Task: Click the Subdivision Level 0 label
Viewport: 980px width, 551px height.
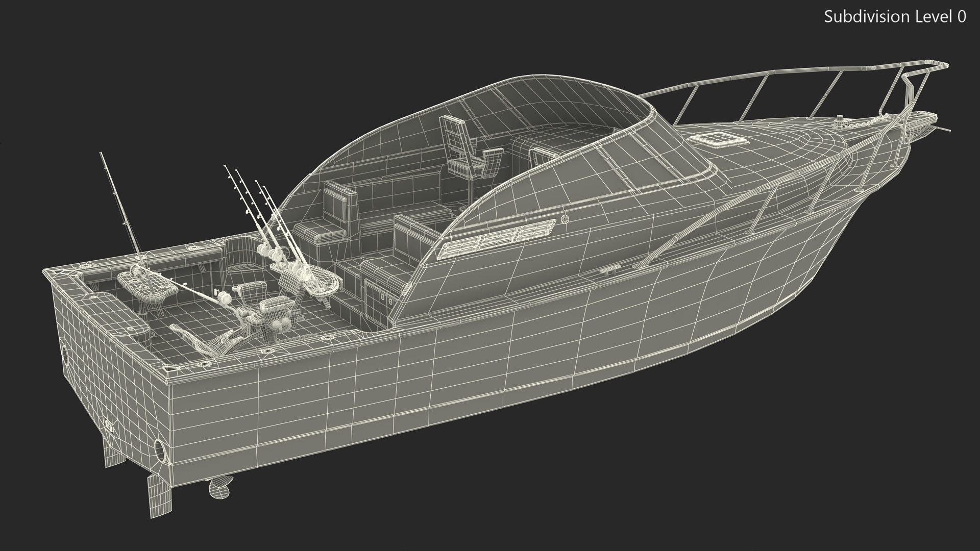Action: point(895,17)
